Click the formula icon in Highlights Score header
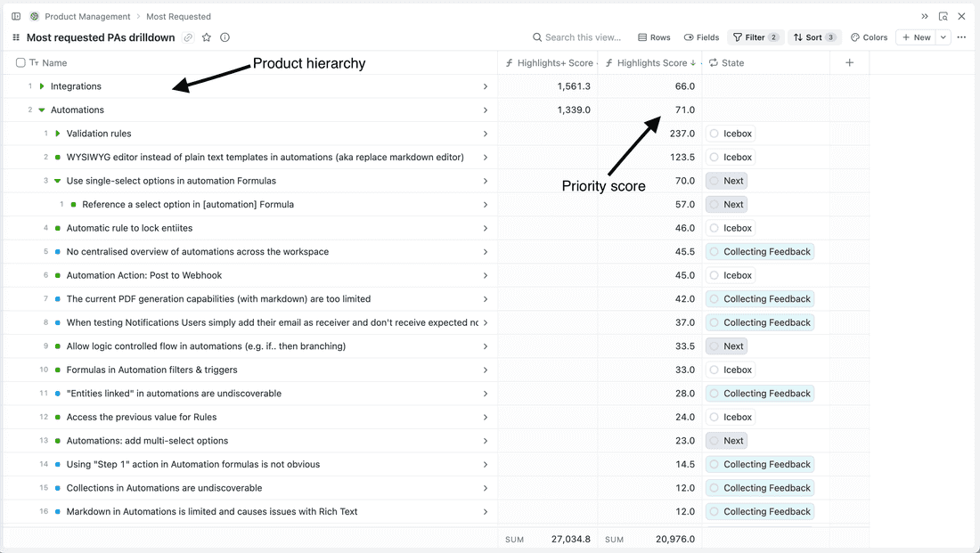Image resolution: width=980 pixels, height=553 pixels. point(609,62)
